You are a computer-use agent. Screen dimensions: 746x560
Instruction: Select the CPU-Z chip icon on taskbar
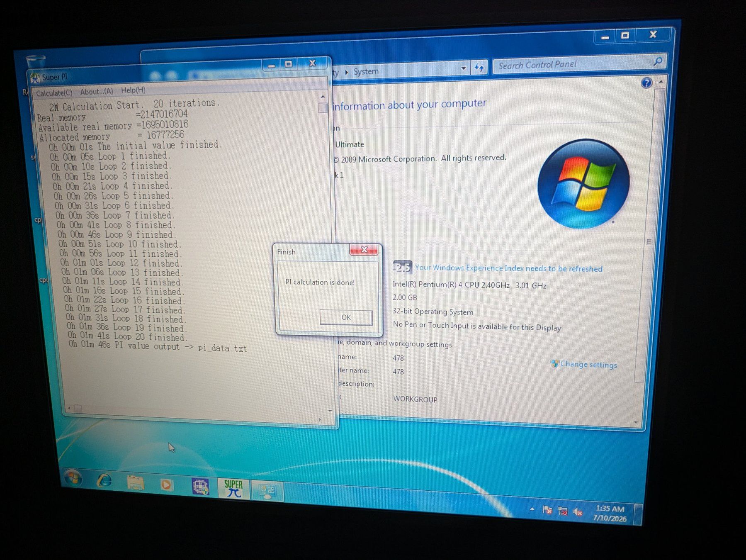pyautogui.click(x=200, y=486)
